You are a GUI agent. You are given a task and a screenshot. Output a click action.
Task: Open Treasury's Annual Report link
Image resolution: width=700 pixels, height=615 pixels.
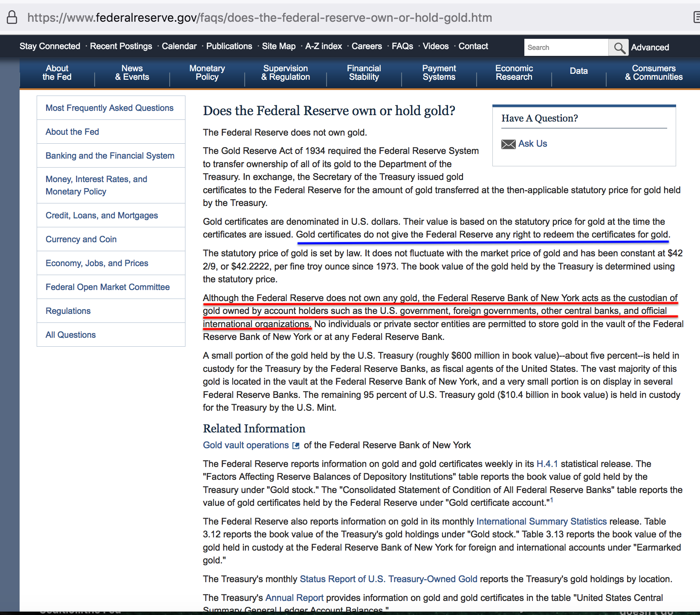295,598
